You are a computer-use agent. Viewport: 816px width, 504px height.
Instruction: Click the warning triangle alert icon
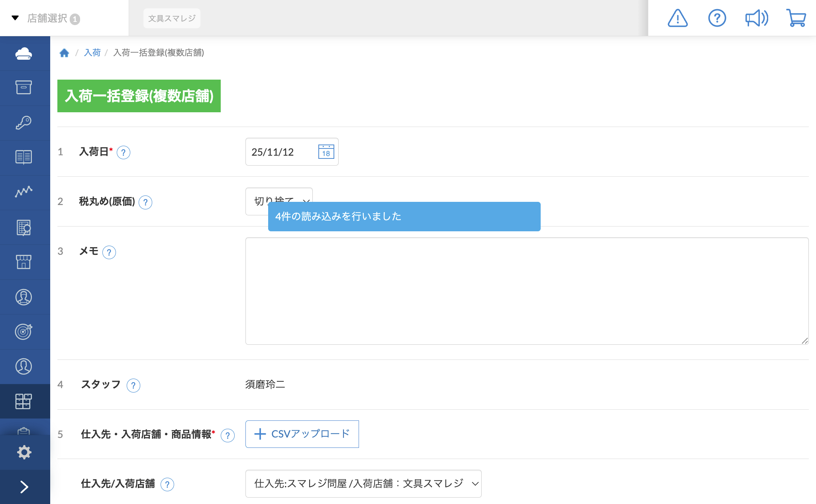(x=677, y=18)
